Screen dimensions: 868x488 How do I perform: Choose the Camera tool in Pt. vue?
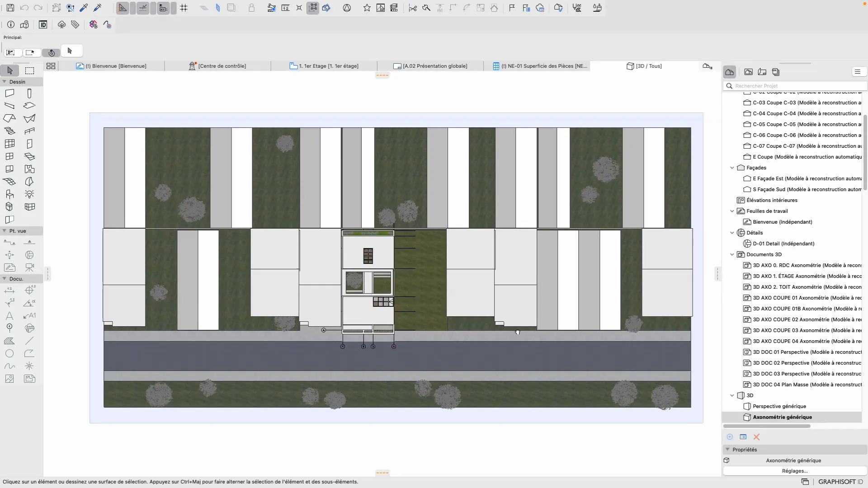click(29, 267)
